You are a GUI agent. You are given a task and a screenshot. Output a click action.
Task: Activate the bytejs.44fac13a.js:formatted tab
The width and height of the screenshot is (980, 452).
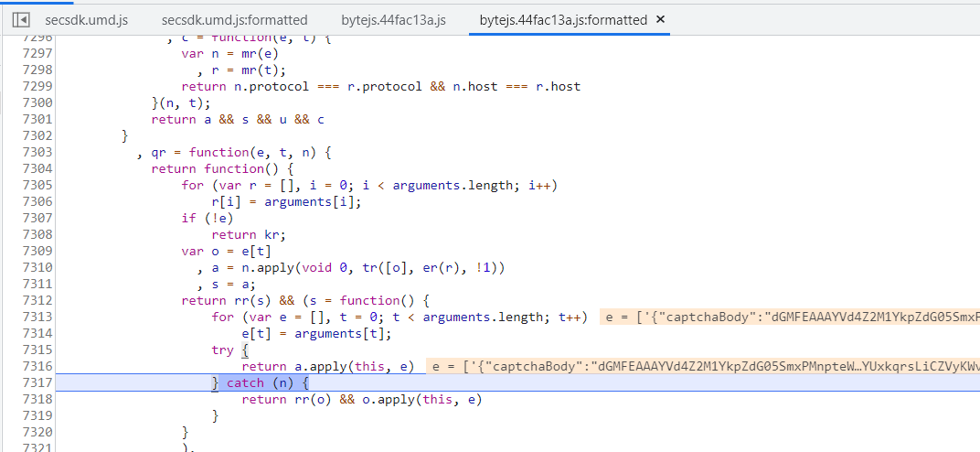click(x=563, y=20)
